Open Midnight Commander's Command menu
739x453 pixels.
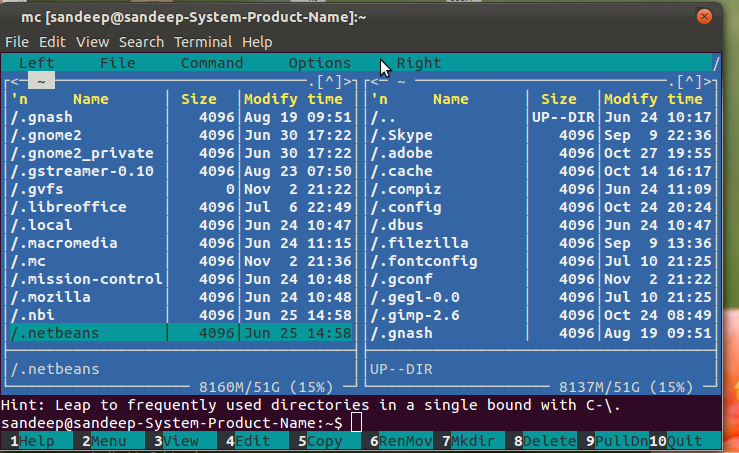coord(212,63)
